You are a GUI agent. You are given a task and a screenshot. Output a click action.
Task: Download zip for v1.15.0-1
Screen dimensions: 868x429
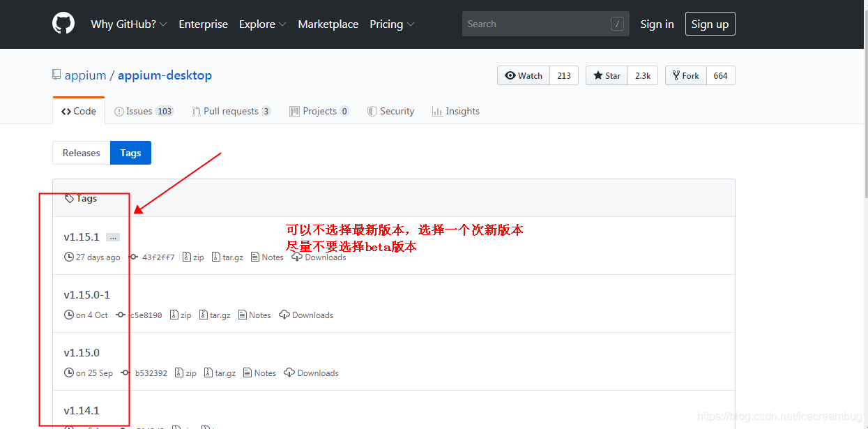pos(181,315)
